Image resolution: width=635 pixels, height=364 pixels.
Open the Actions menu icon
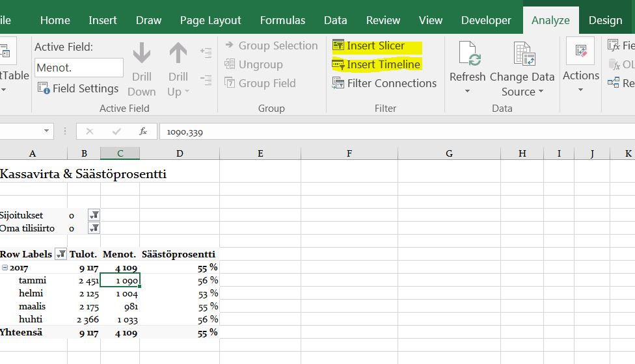[580, 52]
